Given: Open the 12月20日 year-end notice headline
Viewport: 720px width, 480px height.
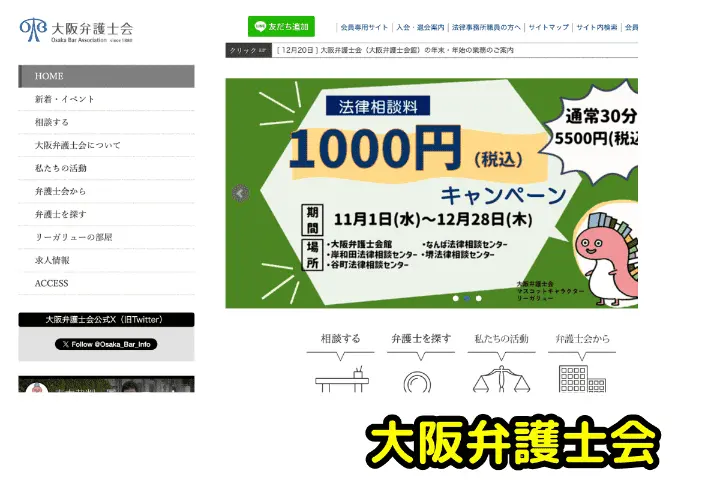Looking at the screenshot, I should tap(395, 50).
